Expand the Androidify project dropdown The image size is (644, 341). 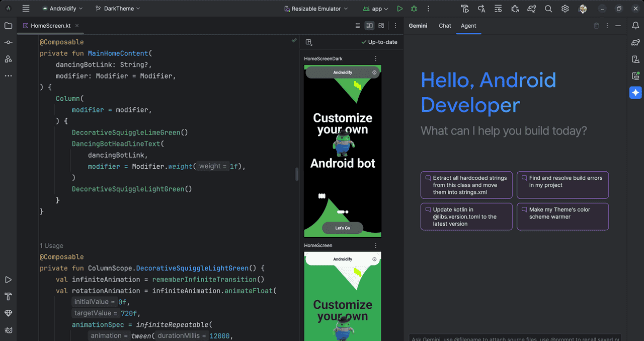click(62, 9)
